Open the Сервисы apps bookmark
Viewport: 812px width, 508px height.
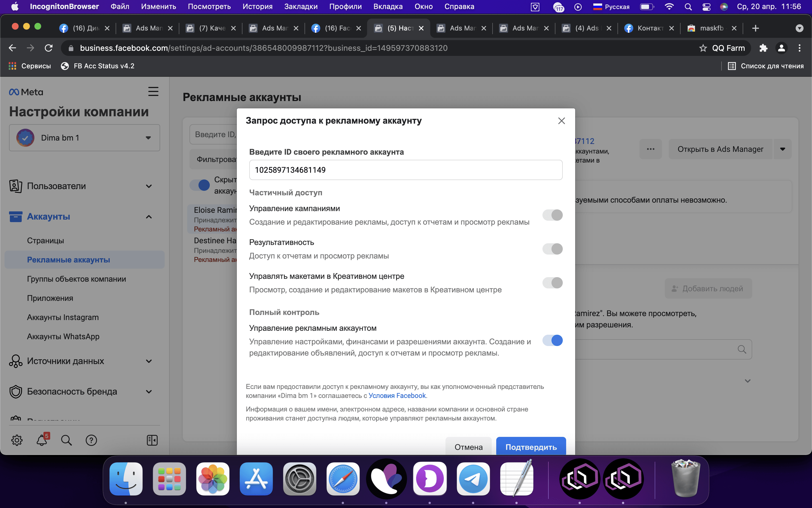(30, 66)
